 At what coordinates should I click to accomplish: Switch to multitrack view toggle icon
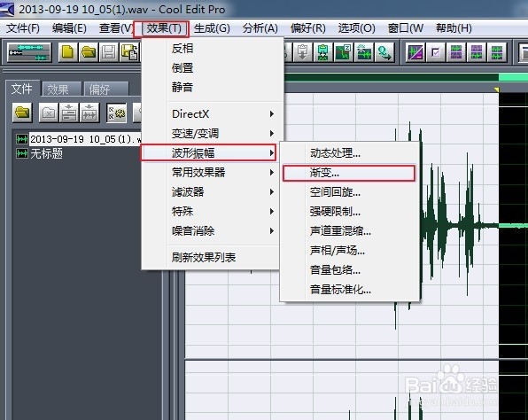click(29, 52)
